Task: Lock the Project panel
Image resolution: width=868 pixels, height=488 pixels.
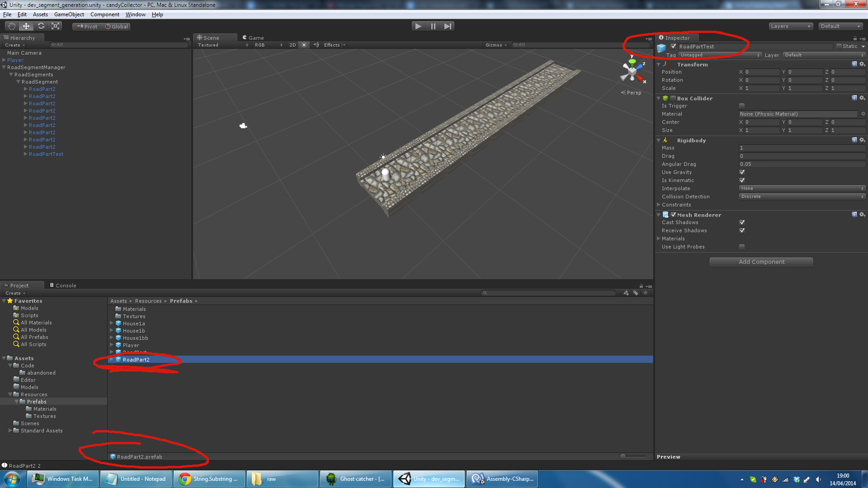Action: click(641, 286)
